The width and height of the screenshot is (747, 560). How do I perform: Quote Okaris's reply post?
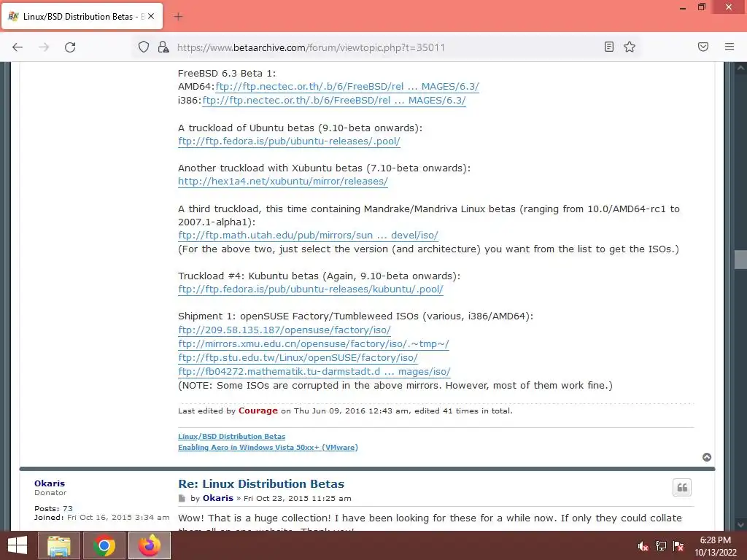[x=682, y=488]
